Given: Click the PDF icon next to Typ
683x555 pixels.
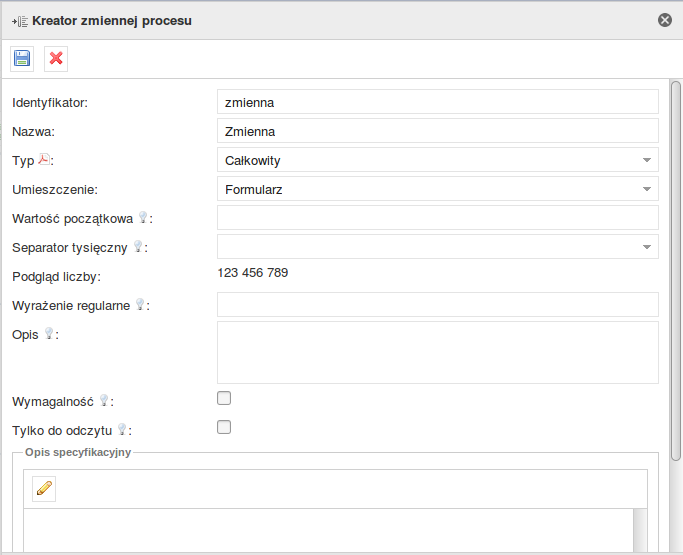Looking at the screenshot, I should (44, 159).
